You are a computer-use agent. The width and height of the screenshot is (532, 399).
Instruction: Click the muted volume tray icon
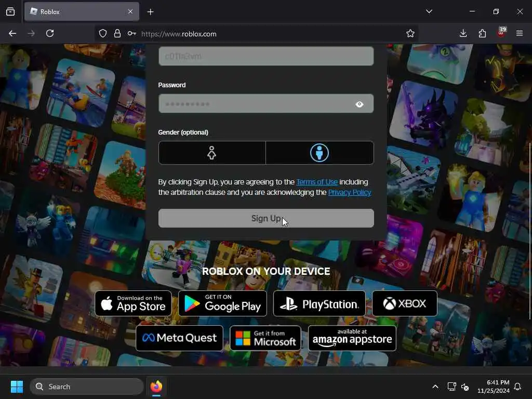tap(465, 387)
